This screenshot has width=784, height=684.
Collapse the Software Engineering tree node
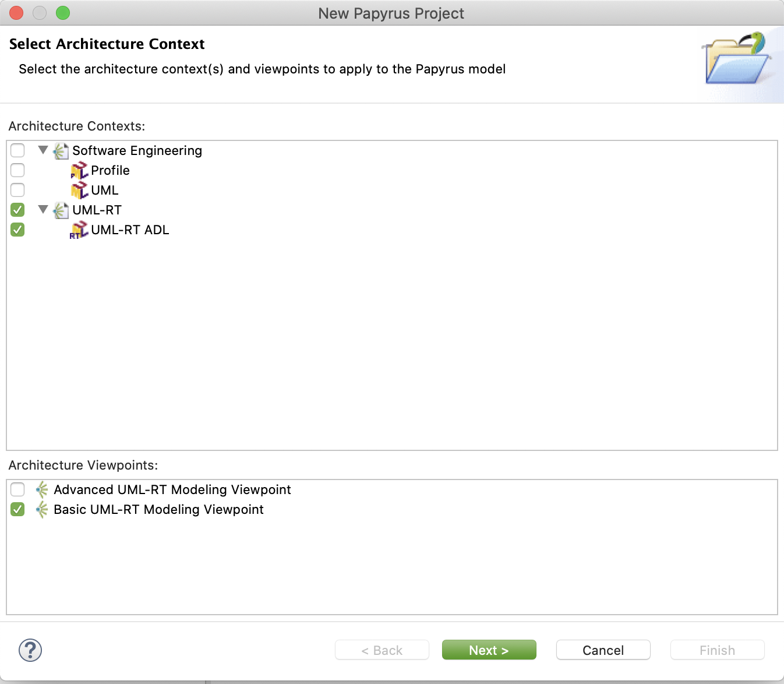pyautogui.click(x=43, y=150)
